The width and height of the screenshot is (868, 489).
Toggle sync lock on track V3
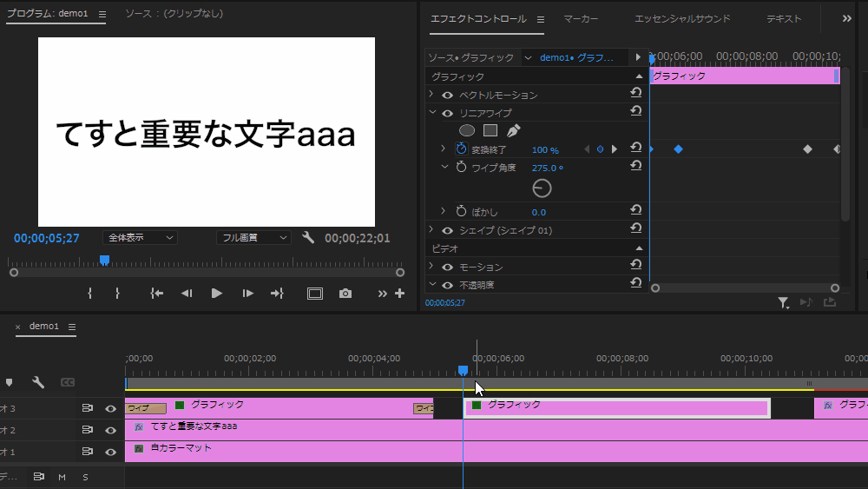[x=88, y=408]
